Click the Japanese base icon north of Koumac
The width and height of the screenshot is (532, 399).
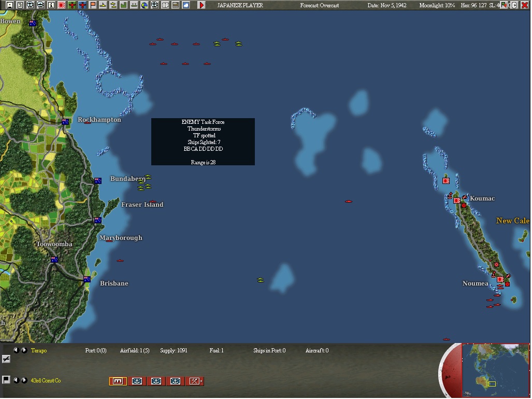[446, 181]
